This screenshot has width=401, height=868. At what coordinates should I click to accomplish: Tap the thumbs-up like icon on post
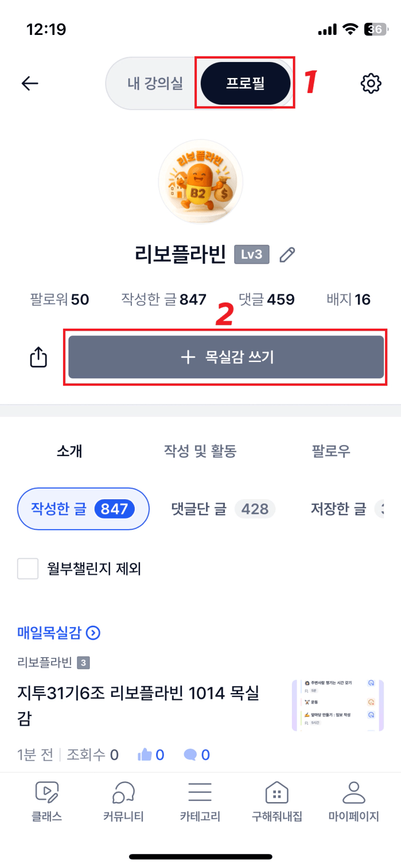[x=144, y=755]
